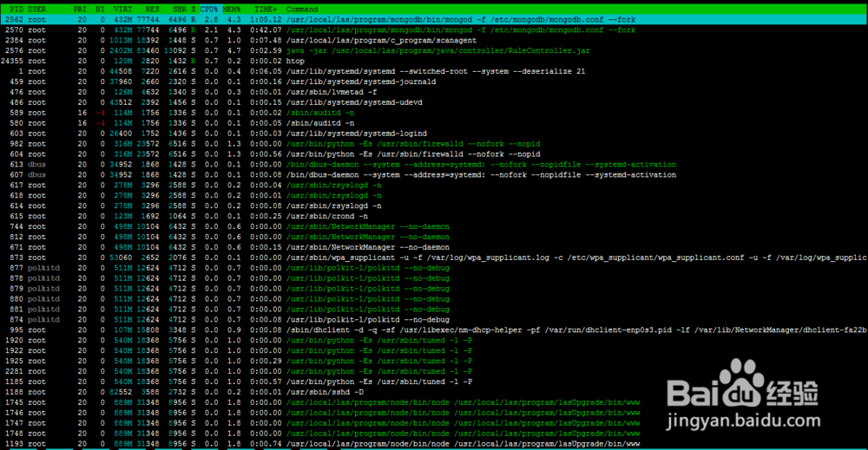Select systemd-journald process PID 459

click(434, 82)
